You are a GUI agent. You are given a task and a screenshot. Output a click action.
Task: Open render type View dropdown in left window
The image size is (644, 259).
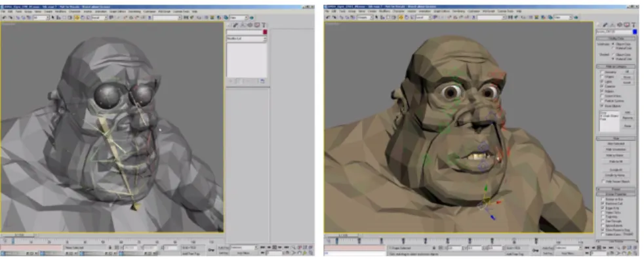[x=239, y=18]
